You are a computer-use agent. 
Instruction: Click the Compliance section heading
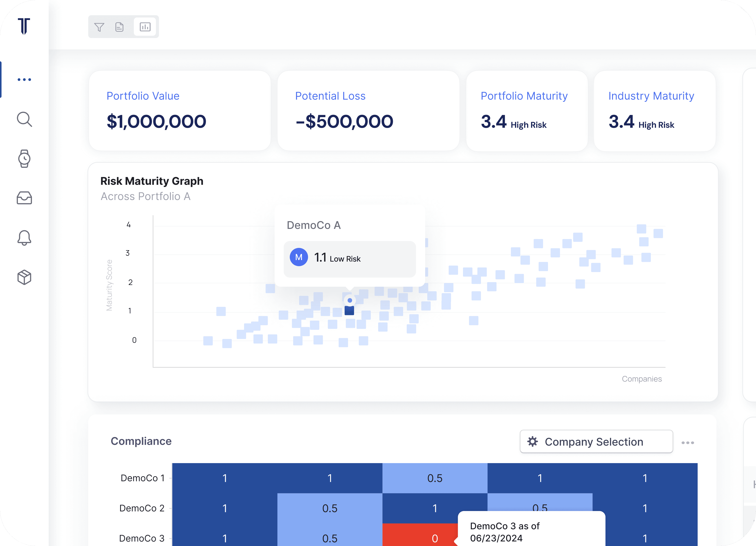(141, 441)
